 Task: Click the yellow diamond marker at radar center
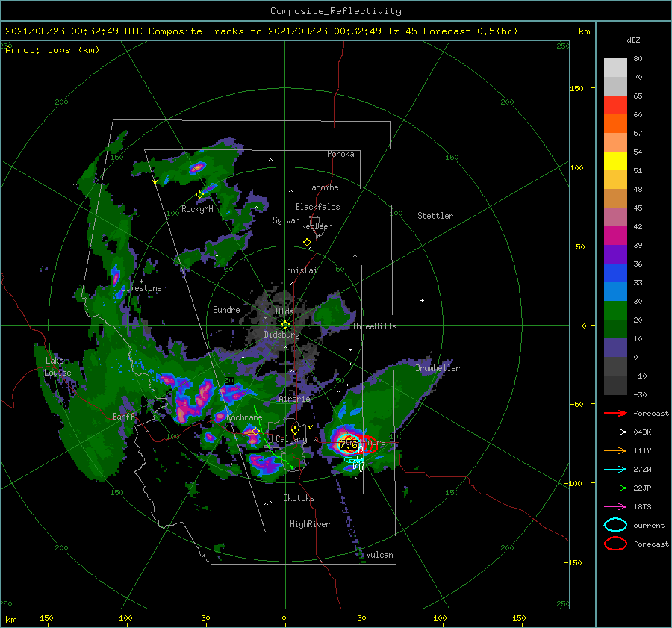tap(285, 325)
